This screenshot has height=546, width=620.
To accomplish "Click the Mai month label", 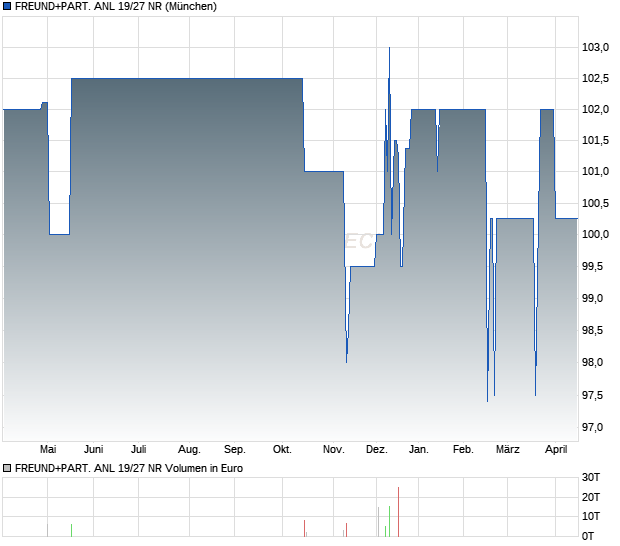I will point(48,450).
